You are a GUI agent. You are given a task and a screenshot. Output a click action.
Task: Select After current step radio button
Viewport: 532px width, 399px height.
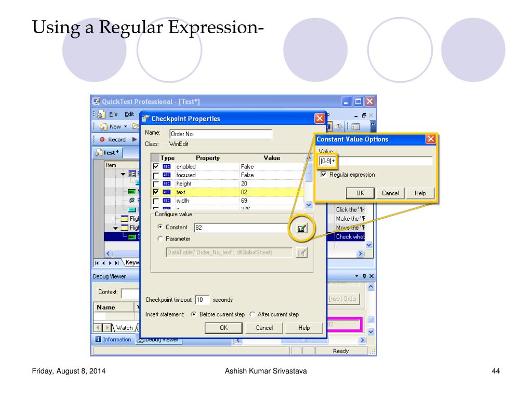tap(252, 314)
